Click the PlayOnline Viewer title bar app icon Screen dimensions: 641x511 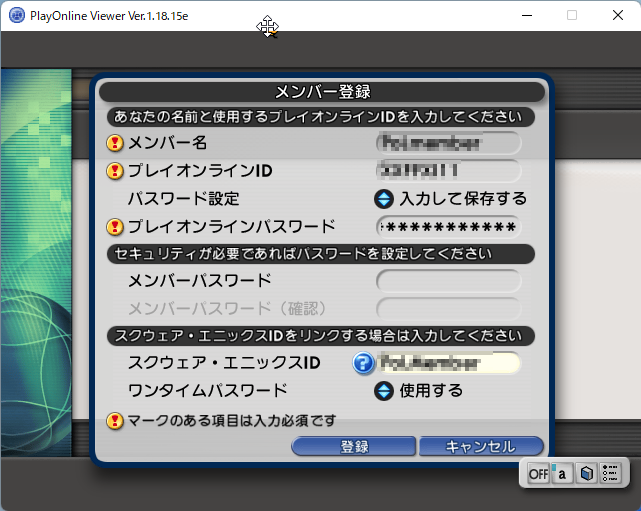[17, 16]
